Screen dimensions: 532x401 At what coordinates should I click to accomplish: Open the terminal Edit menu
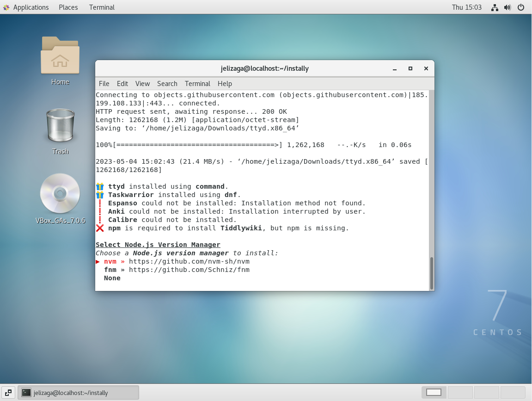[x=122, y=84]
